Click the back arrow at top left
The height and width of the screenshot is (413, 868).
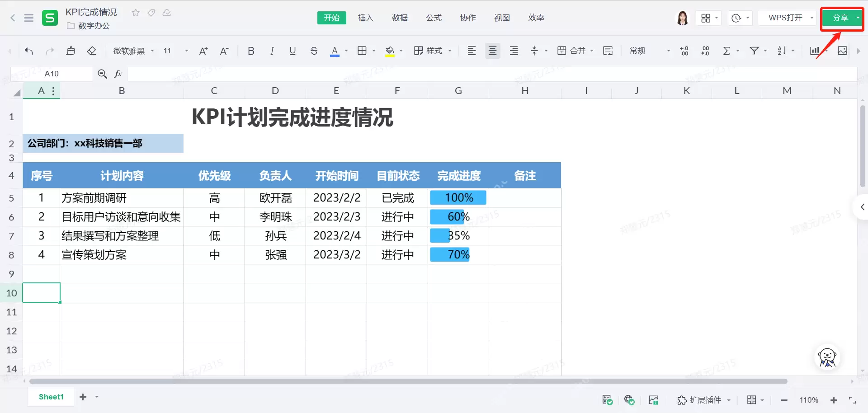(x=13, y=18)
